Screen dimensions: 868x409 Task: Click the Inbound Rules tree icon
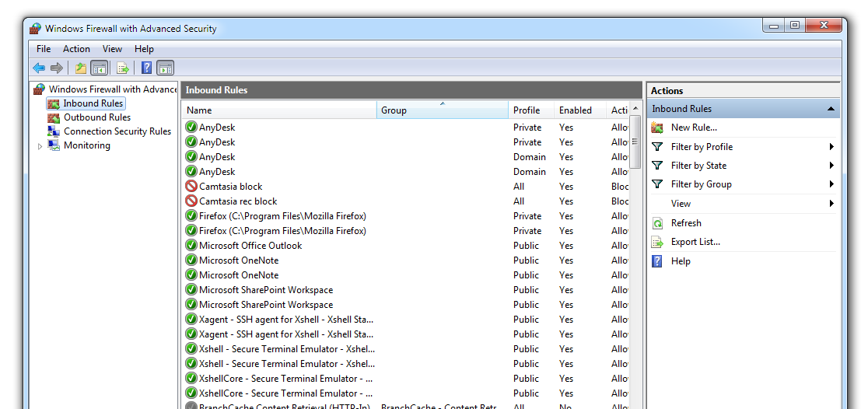pos(54,103)
